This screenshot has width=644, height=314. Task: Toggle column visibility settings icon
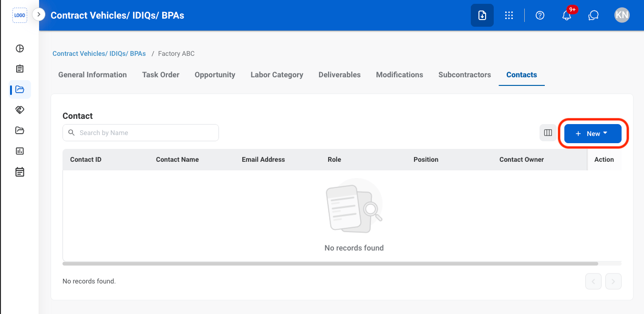pyautogui.click(x=548, y=133)
